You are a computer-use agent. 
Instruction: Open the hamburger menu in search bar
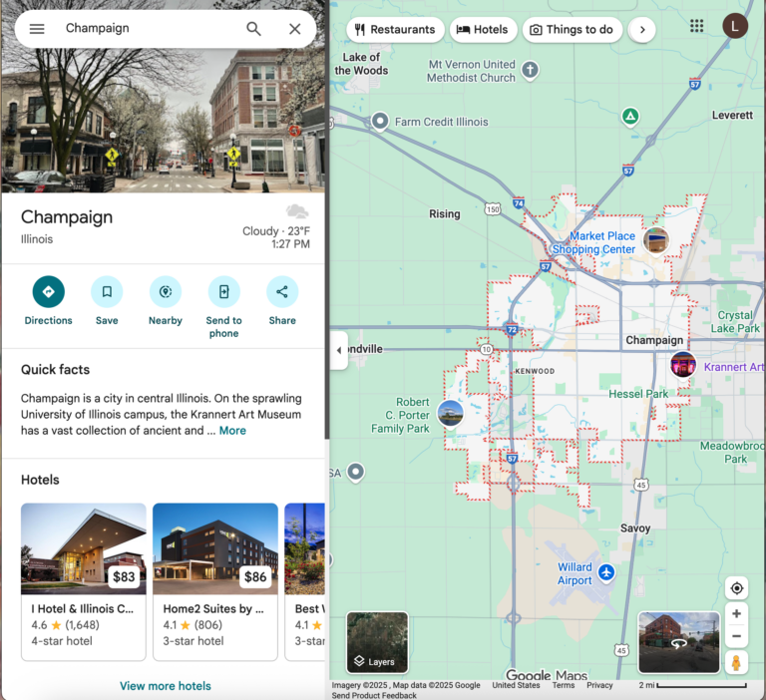coord(37,29)
